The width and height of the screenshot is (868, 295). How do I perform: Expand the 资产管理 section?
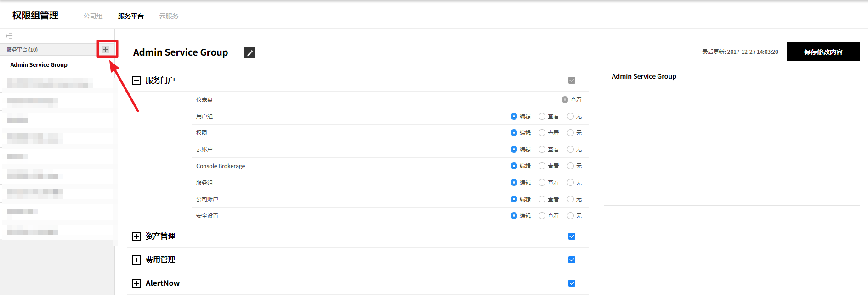click(136, 237)
